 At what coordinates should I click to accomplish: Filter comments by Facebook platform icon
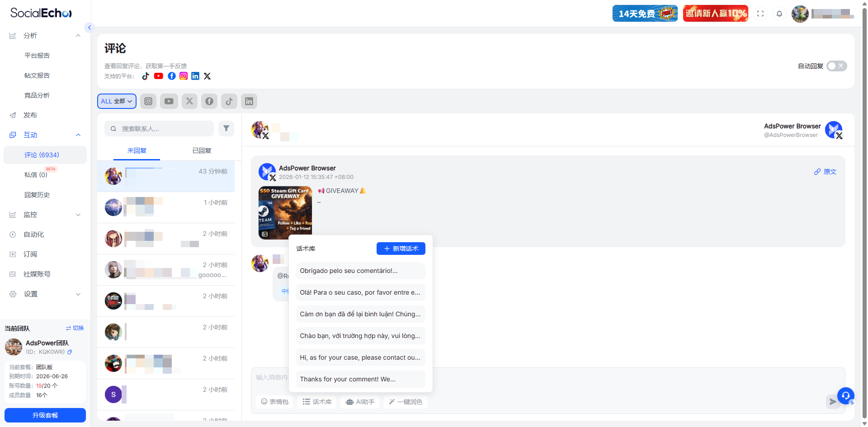coord(209,101)
